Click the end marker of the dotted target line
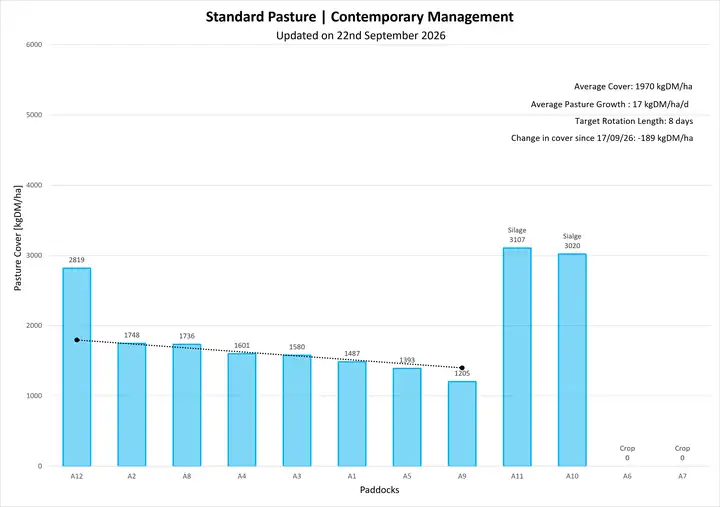720x507 pixels. pyautogui.click(x=462, y=368)
